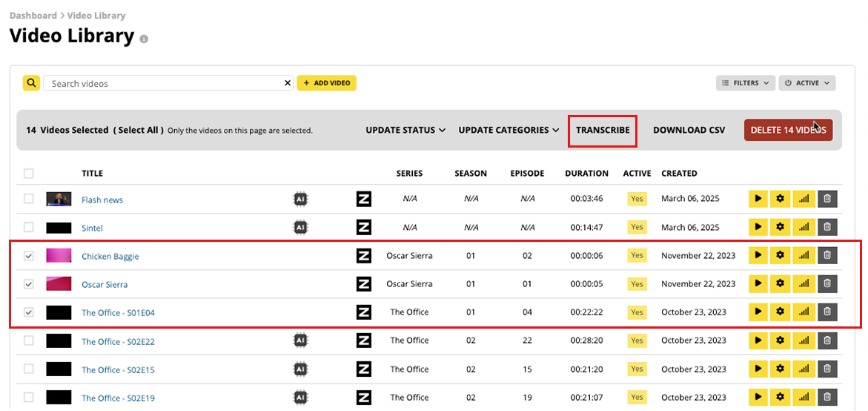Click Download CSV bulk action
The image size is (868, 411).
(x=689, y=130)
